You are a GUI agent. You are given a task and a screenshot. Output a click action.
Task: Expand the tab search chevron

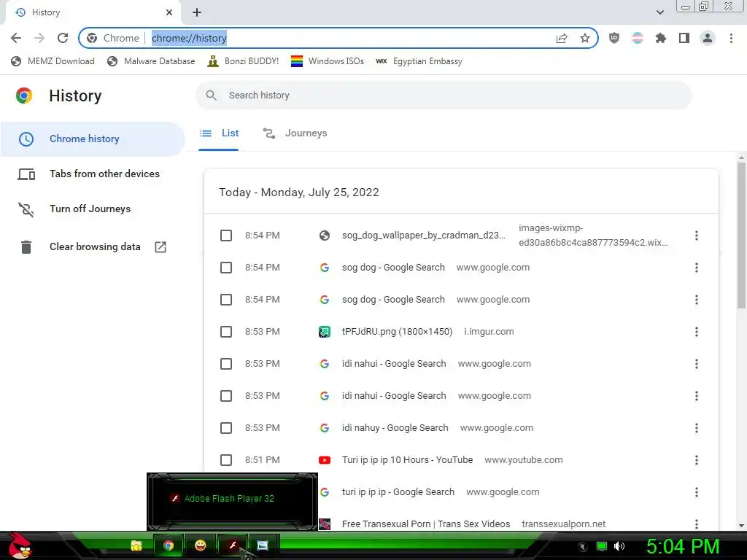[x=659, y=12]
